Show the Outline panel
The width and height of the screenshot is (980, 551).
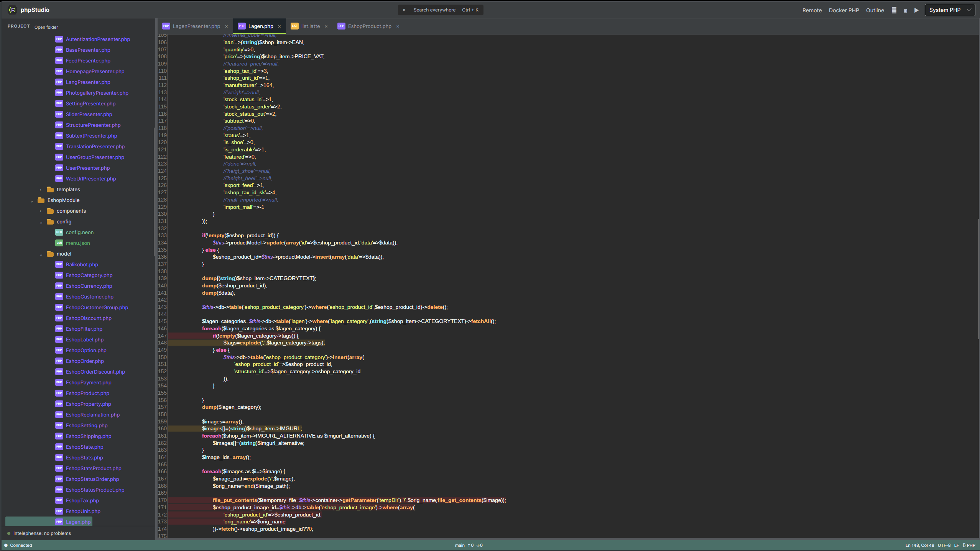click(x=875, y=10)
